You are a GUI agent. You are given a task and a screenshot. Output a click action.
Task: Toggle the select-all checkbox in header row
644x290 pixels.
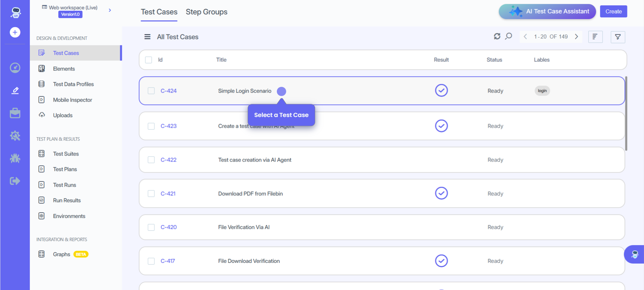coord(149,60)
